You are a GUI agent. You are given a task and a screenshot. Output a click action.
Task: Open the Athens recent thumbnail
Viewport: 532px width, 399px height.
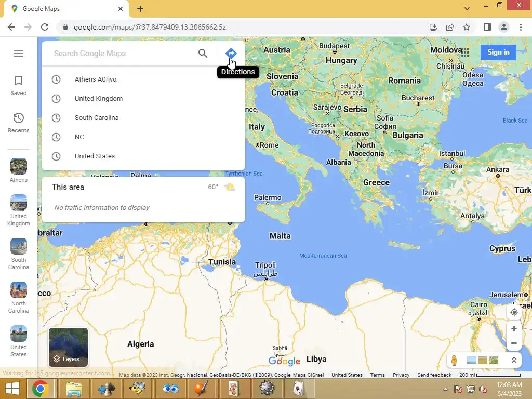pyautogui.click(x=19, y=170)
